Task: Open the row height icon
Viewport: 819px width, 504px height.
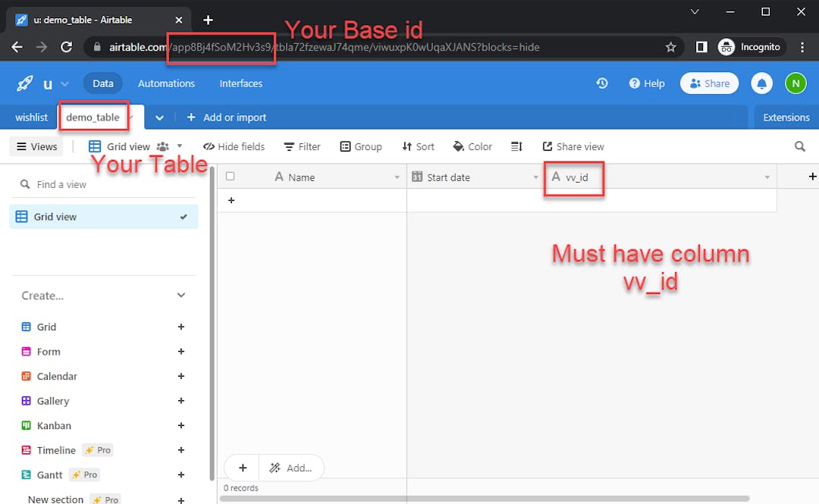Action: [517, 146]
